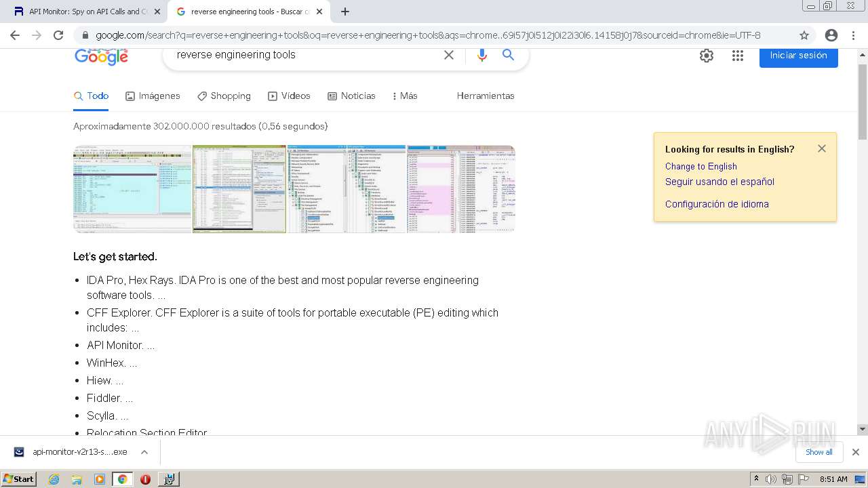Open Google settings gear
The image size is (868, 488).
point(707,56)
